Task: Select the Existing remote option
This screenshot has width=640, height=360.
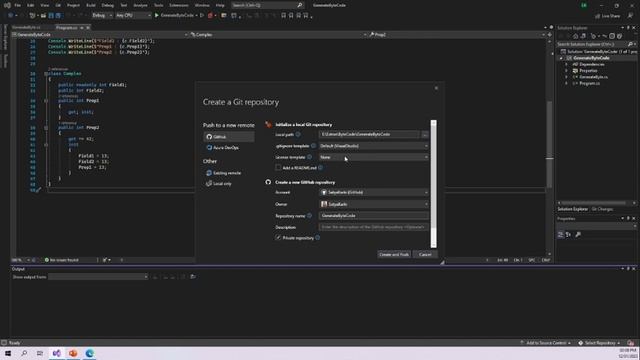Action: [x=224, y=173]
